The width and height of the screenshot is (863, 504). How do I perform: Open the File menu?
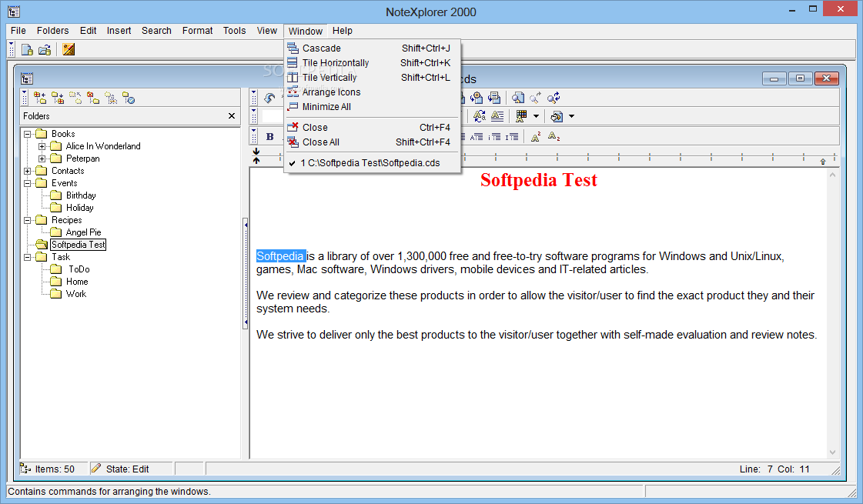(18, 31)
